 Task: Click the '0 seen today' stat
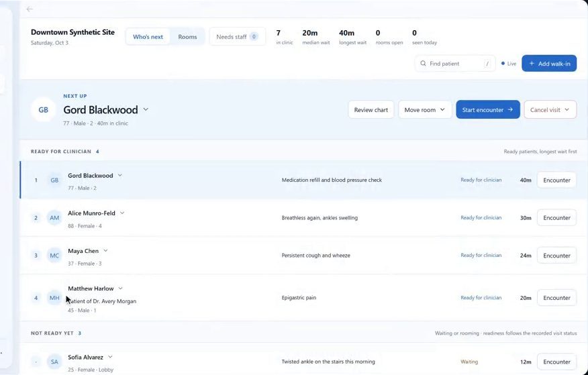coord(424,37)
